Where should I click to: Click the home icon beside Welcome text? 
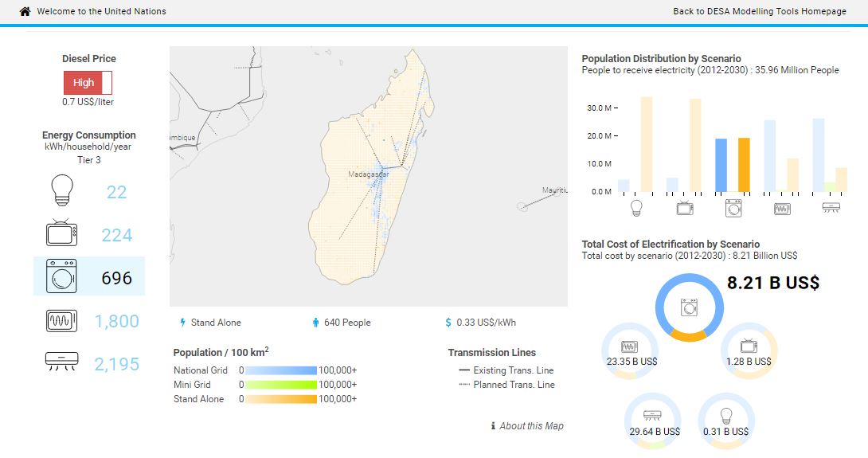pyautogui.click(x=25, y=12)
